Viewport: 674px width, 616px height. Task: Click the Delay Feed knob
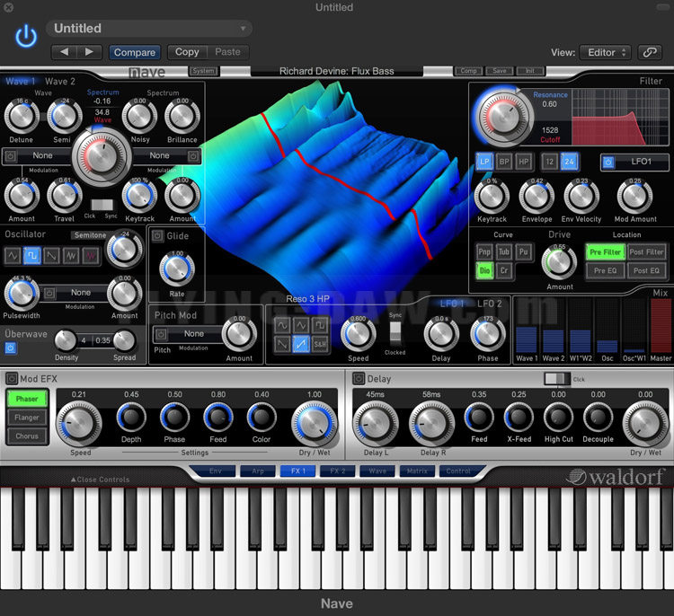(479, 418)
